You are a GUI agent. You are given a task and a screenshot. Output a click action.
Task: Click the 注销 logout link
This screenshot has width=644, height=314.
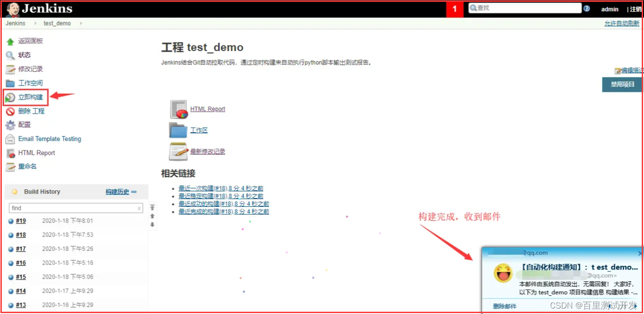636,9
